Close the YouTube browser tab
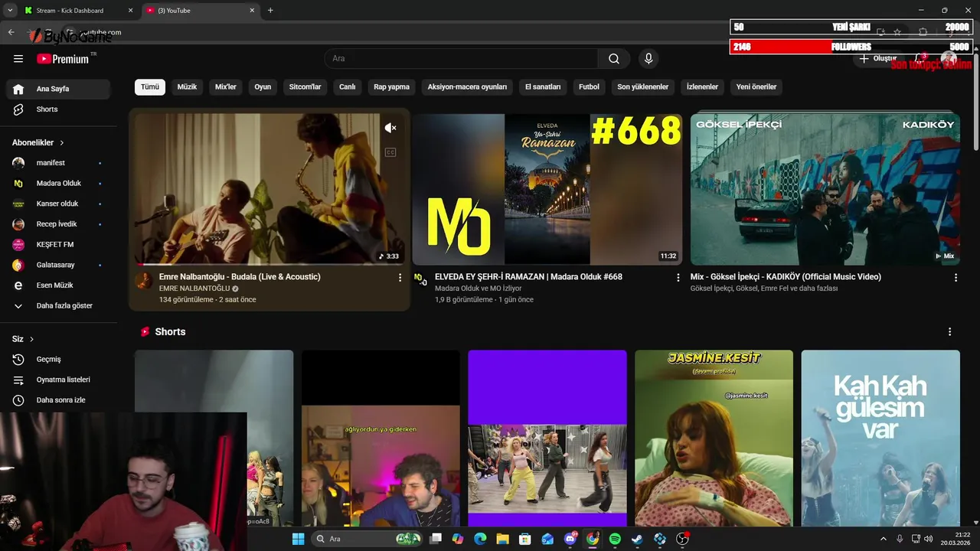This screenshot has height=551, width=980. 253,11
